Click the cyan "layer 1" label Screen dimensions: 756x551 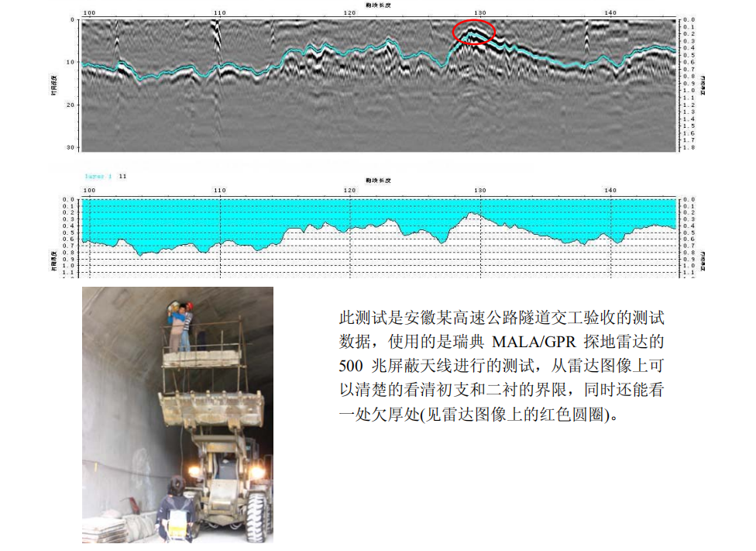98,176
